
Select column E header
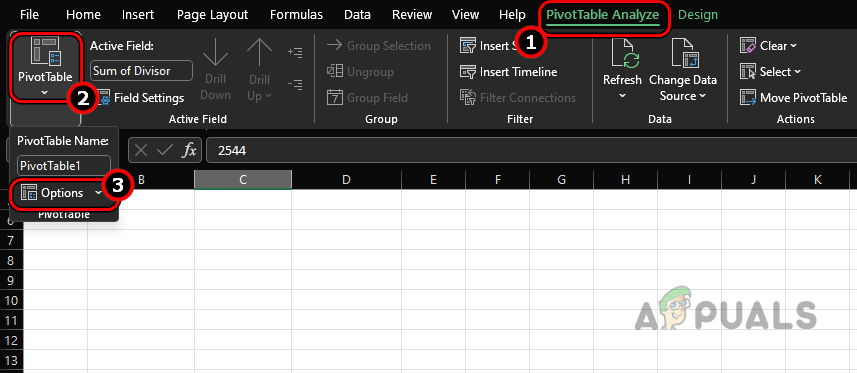(x=433, y=179)
